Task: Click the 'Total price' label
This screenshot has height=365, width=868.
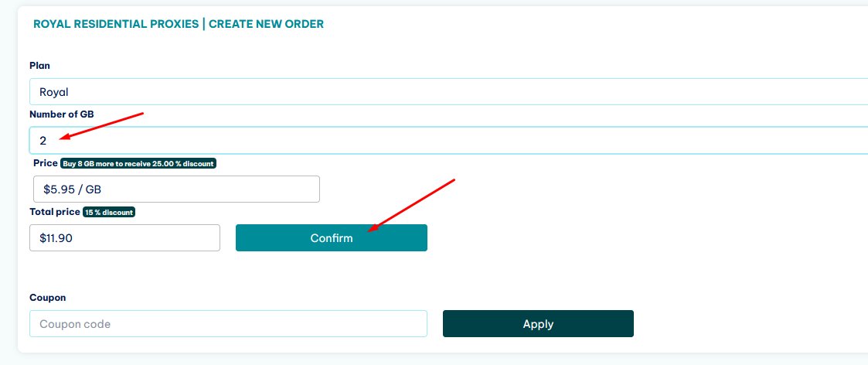Action: pyautogui.click(x=54, y=211)
